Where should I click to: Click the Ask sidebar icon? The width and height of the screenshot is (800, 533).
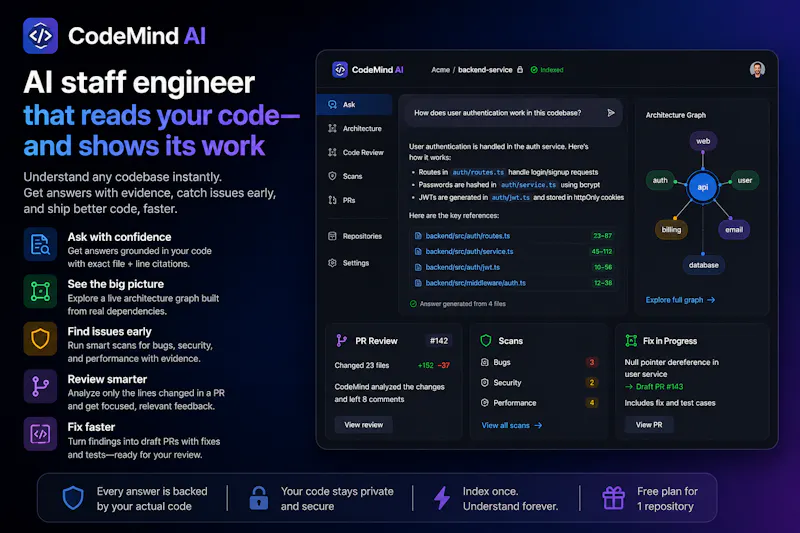coord(332,105)
